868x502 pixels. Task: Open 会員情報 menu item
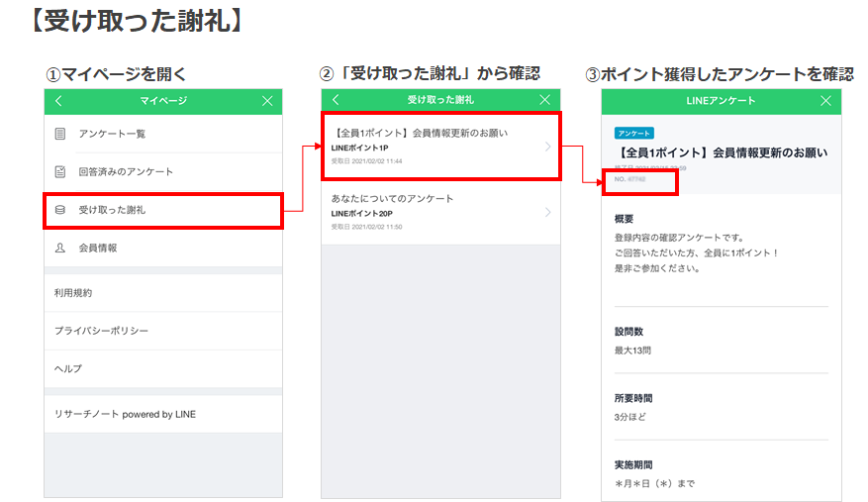click(x=163, y=248)
